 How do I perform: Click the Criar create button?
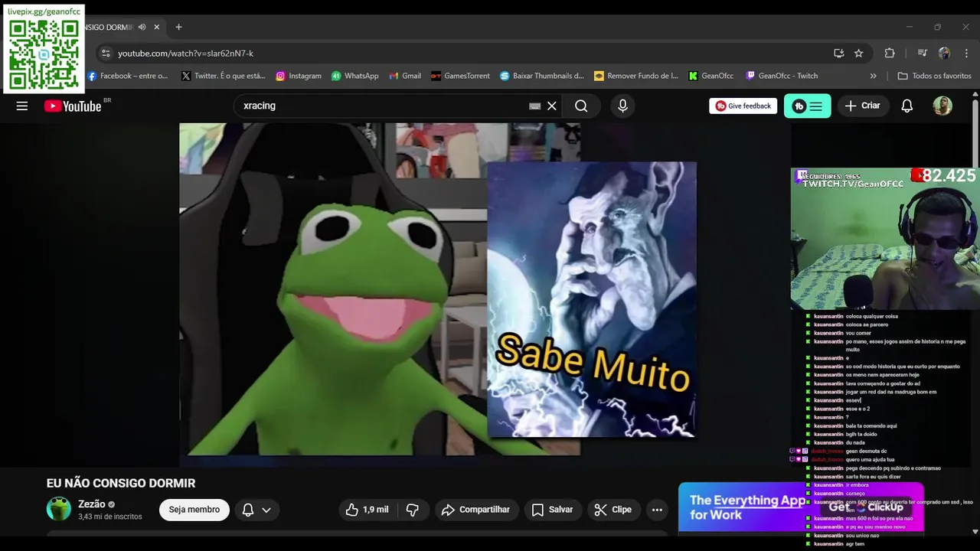point(863,106)
